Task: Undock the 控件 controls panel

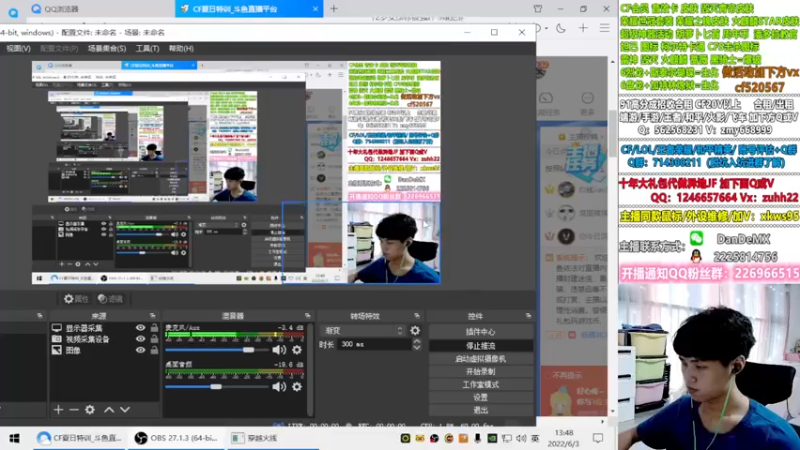Action: click(528, 316)
